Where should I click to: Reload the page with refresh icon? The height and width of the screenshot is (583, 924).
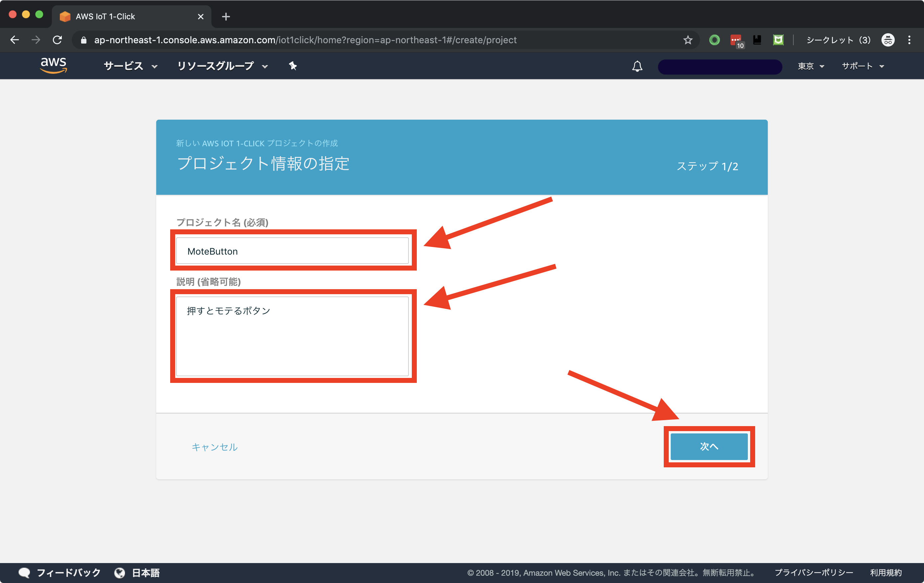coord(58,40)
